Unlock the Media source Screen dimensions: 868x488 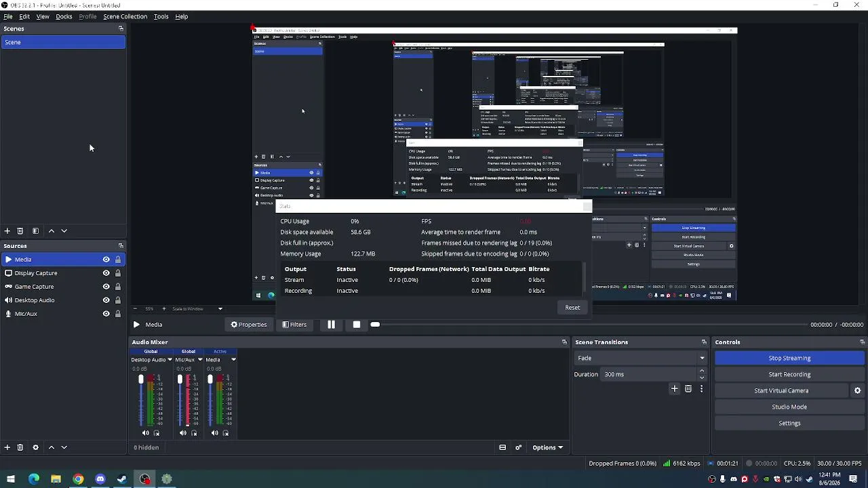[118, 260]
